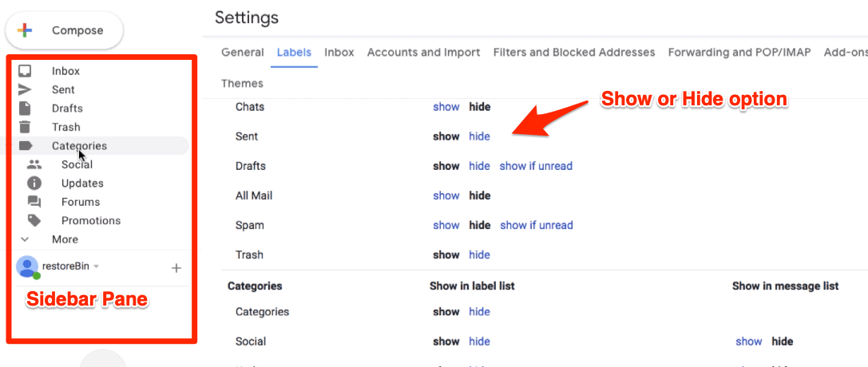Open the Forums category in sidebar

[81, 202]
